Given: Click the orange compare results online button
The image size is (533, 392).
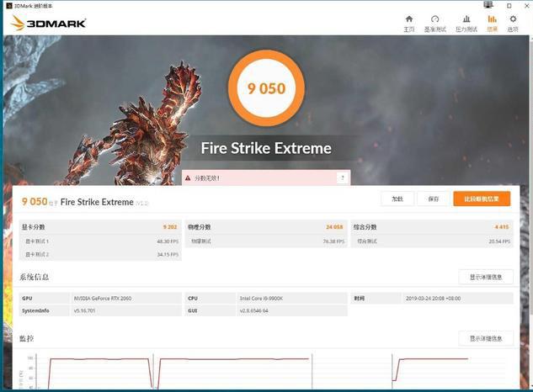Looking at the screenshot, I should [x=482, y=199].
